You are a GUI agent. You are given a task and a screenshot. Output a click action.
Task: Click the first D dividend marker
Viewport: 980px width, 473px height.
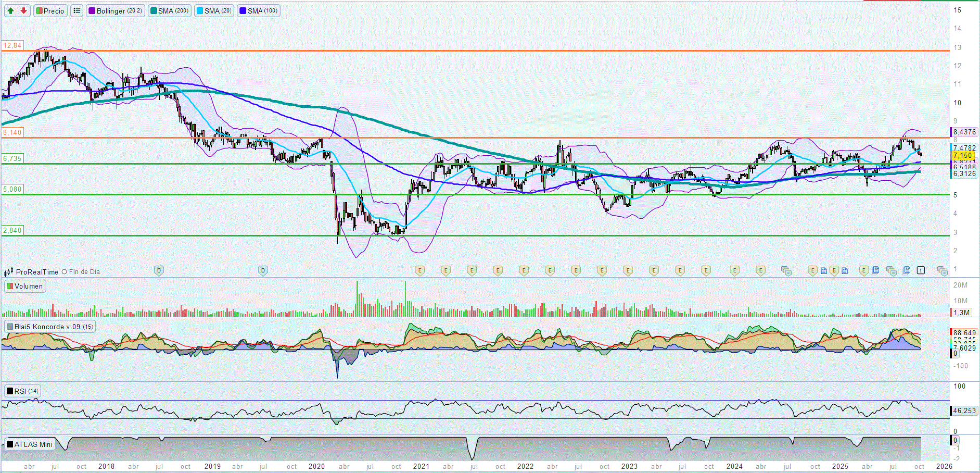[x=159, y=270]
